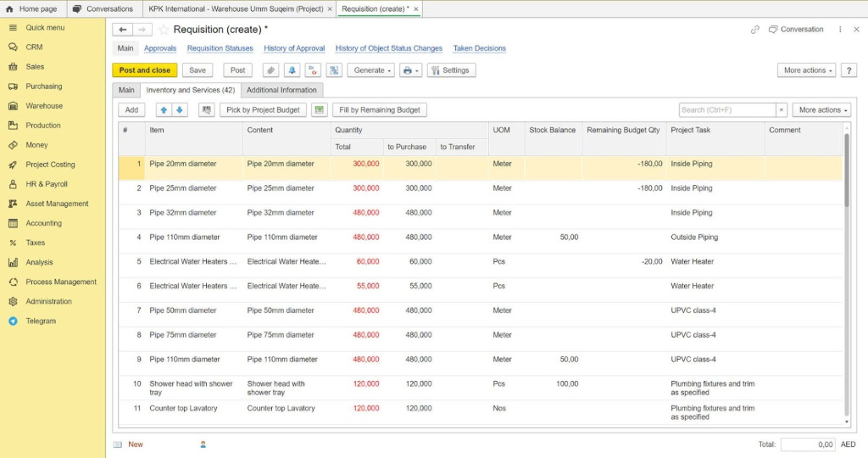This screenshot has height=458, width=868.
Task: Open Purchasing in the sidebar menu
Action: click(x=44, y=87)
